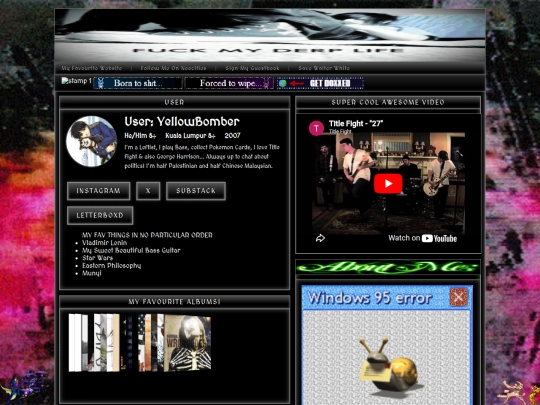Click the green About Me banner
Image resolution: width=540 pixels, height=405 pixels.
click(x=388, y=268)
